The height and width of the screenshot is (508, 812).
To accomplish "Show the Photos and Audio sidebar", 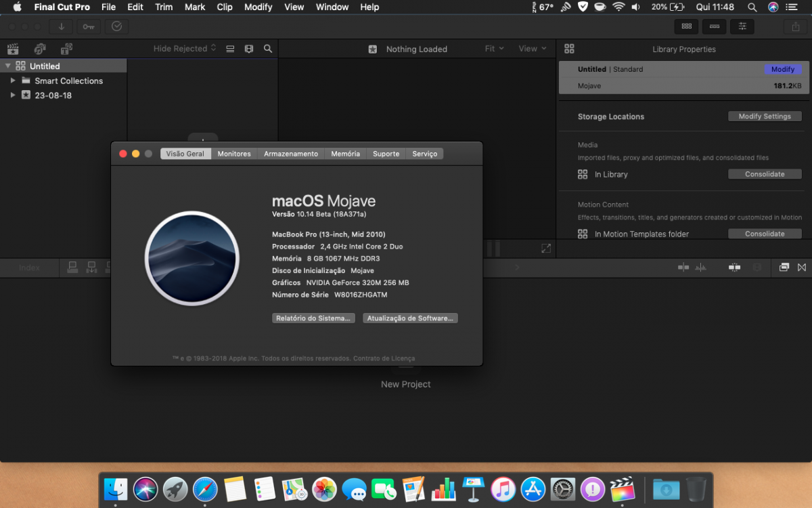I will coord(40,49).
